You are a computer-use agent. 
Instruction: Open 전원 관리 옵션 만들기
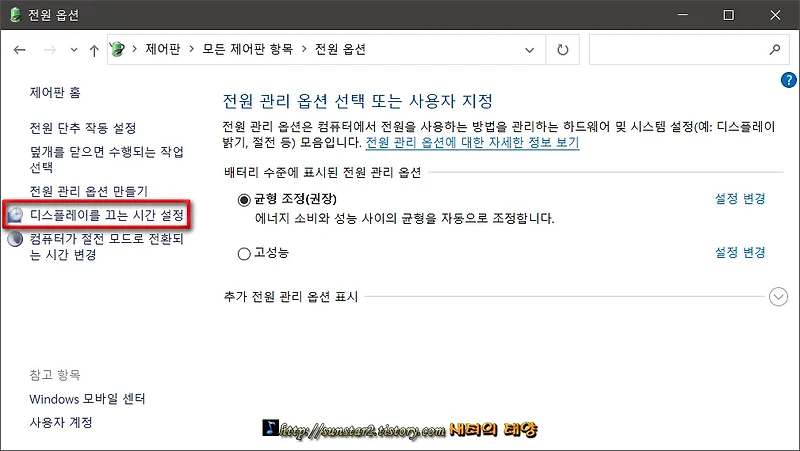click(88, 191)
